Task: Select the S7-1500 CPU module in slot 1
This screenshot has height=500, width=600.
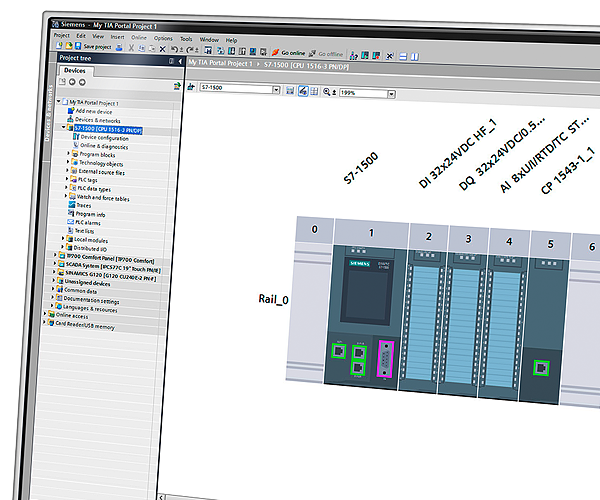Action: [365, 317]
